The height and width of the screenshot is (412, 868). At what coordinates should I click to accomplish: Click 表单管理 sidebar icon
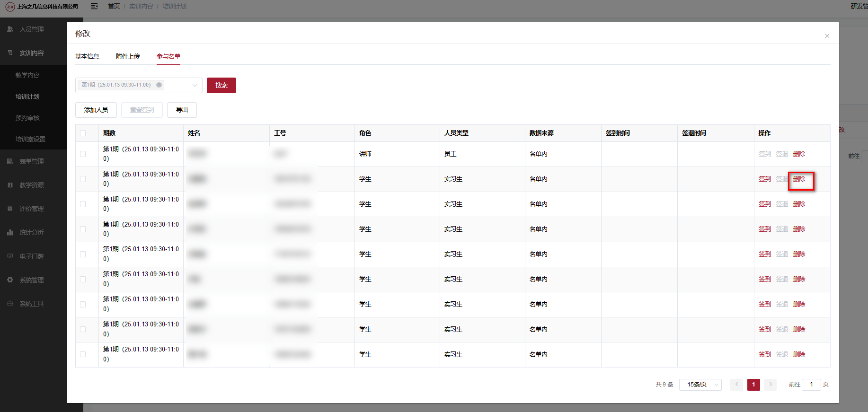click(x=10, y=161)
